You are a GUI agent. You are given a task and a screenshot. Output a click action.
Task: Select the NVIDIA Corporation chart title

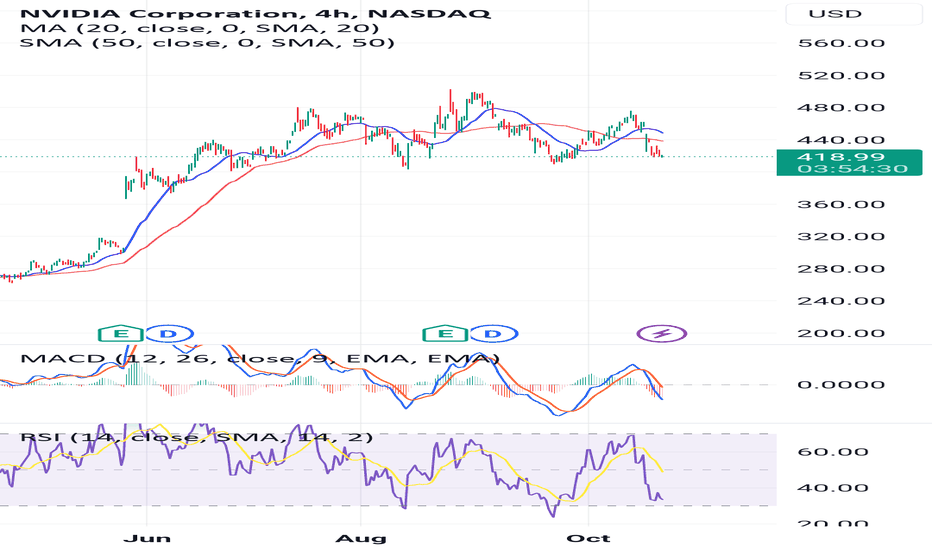(256, 13)
